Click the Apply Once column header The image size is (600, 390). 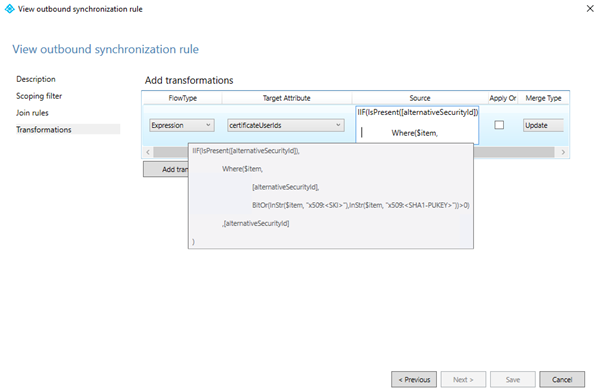pos(502,98)
